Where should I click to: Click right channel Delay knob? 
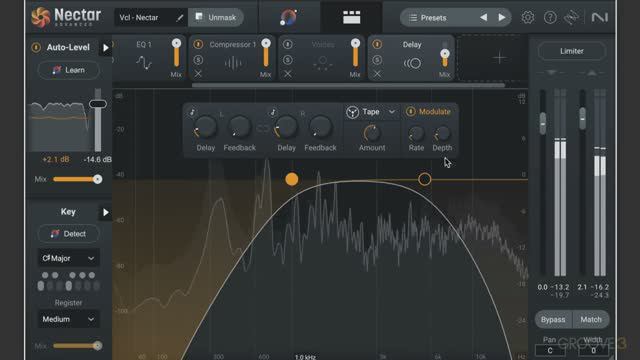286,128
